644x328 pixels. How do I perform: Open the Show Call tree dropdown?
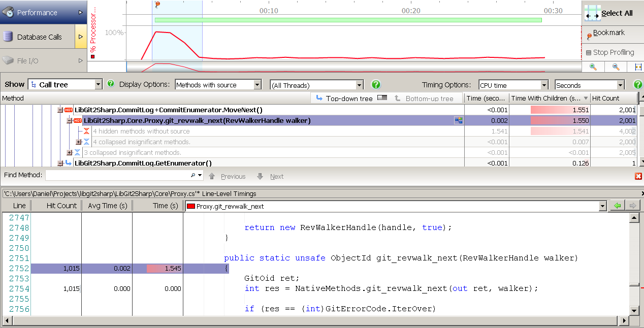[x=66, y=84]
